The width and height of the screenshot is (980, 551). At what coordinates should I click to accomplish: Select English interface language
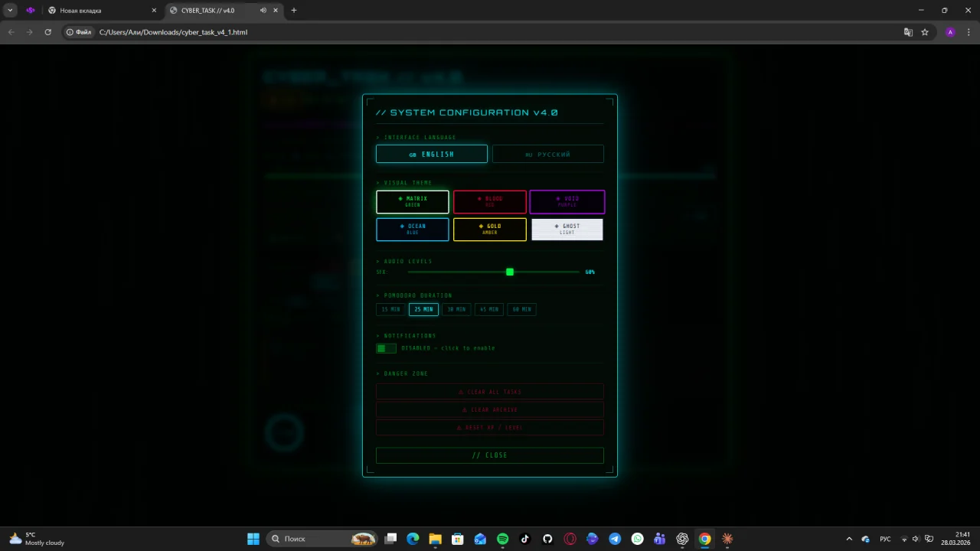(432, 154)
